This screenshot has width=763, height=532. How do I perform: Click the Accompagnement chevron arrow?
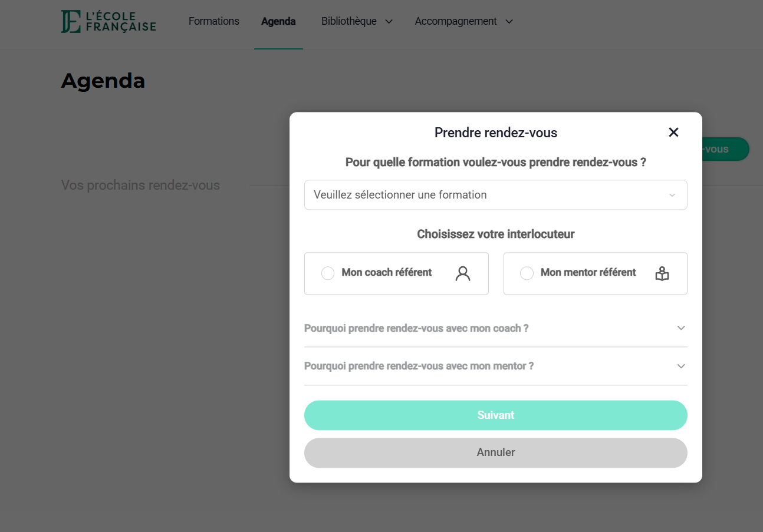[509, 22]
